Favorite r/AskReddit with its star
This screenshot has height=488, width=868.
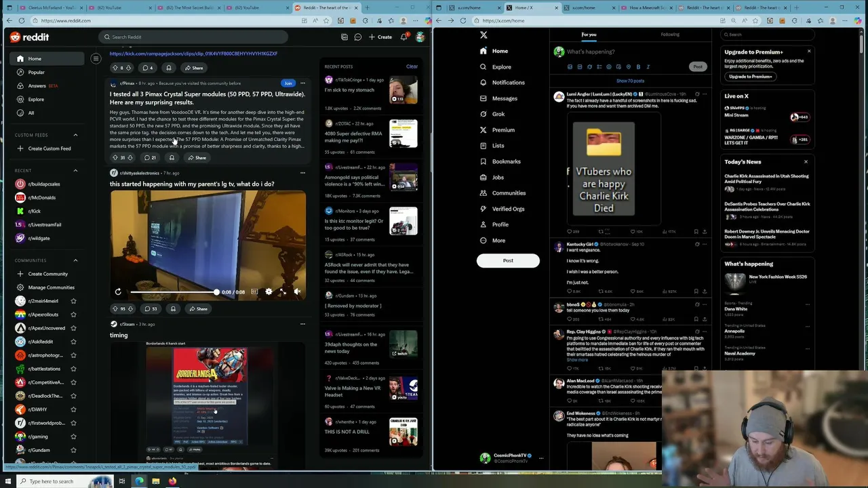coord(73,342)
